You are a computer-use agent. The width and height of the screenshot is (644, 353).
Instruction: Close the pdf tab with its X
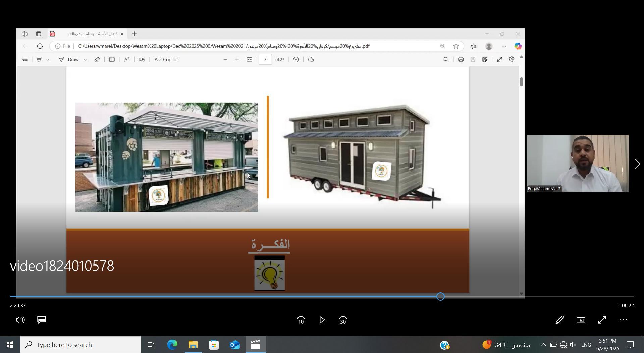pyautogui.click(x=122, y=34)
